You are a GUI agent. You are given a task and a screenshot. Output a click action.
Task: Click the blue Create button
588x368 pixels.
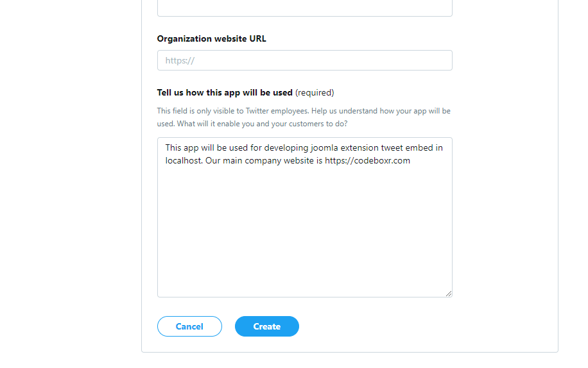(266, 326)
